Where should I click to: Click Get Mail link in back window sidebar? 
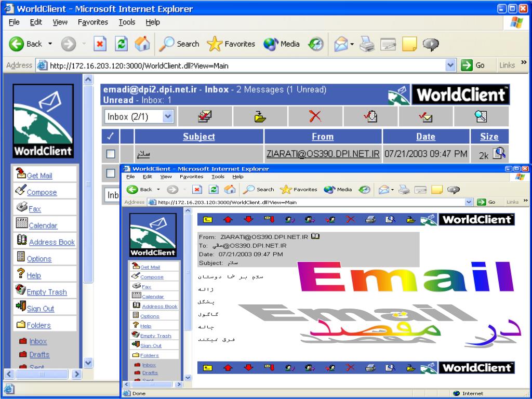(x=39, y=176)
